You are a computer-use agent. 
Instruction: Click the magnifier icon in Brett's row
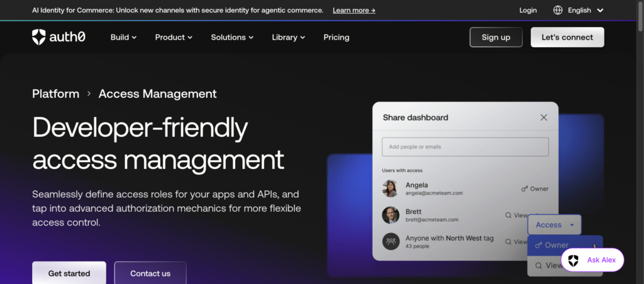point(508,215)
